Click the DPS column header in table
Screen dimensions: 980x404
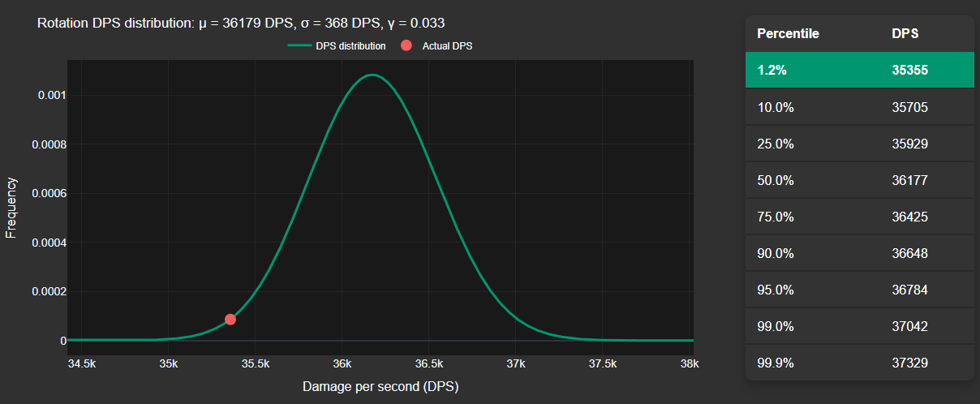pyautogui.click(x=905, y=34)
